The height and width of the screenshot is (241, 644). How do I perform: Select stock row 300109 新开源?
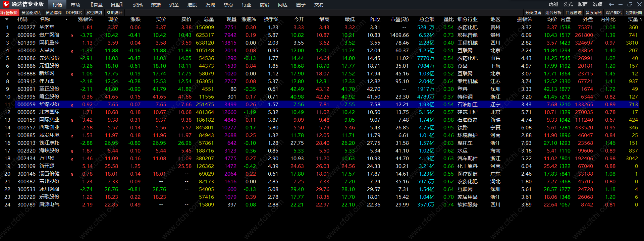(x=320, y=166)
